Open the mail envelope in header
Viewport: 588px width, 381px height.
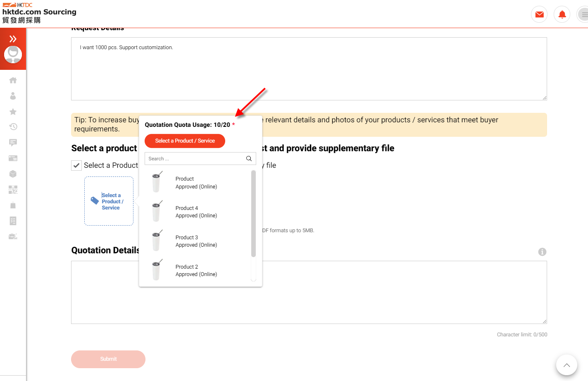(539, 14)
